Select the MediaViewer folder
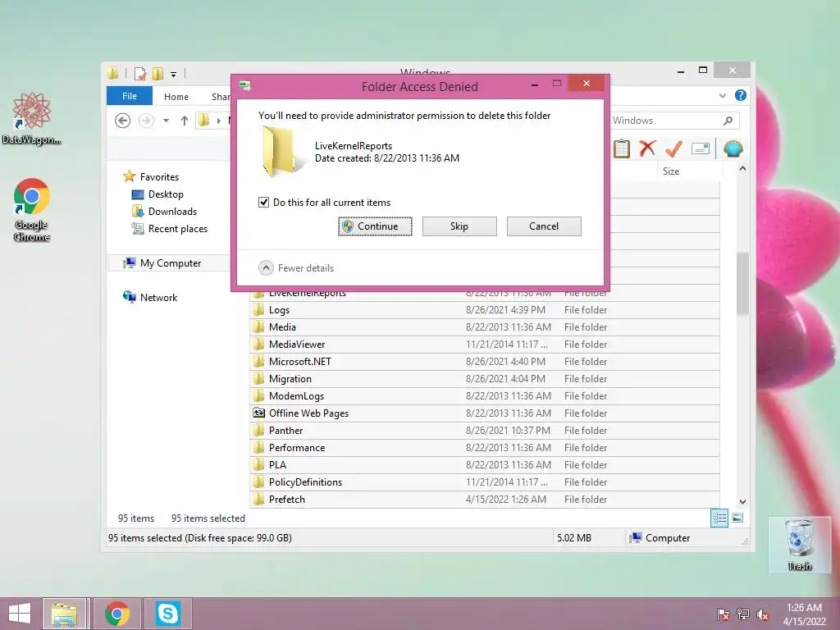Image resolution: width=840 pixels, height=630 pixels. (x=485, y=344)
